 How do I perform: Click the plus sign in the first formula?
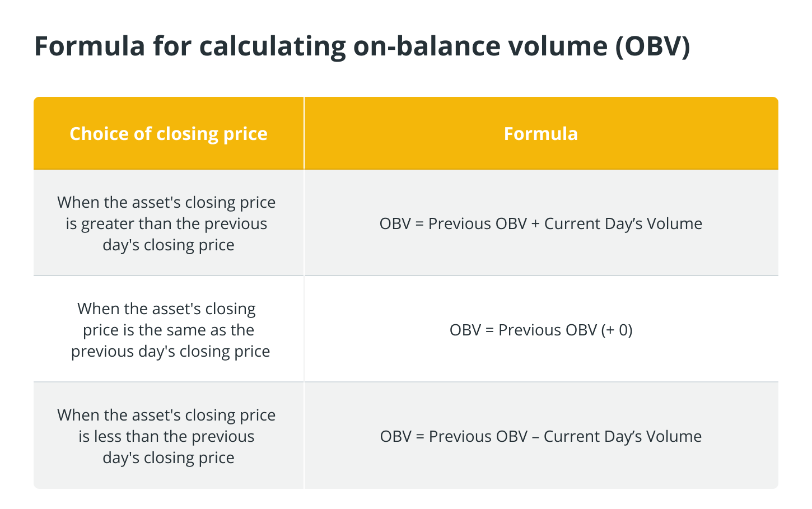point(535,224)
